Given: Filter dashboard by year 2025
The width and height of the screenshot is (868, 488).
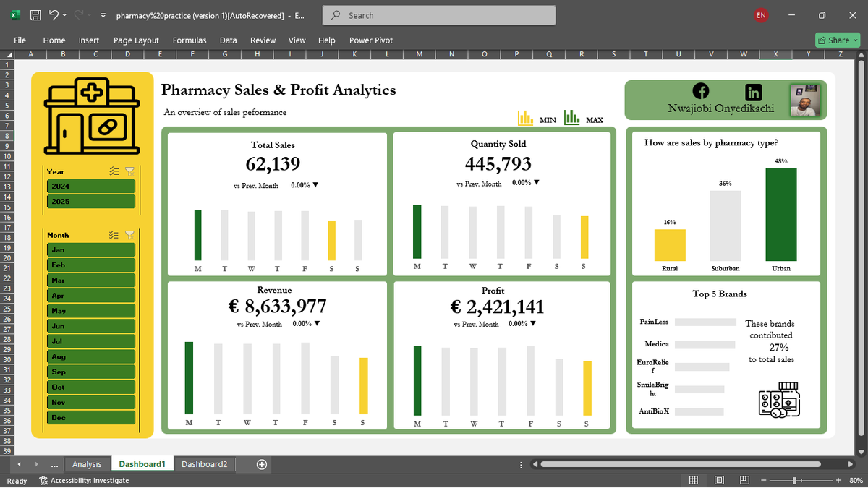Looking at the screenshot, I should [91, 201].
